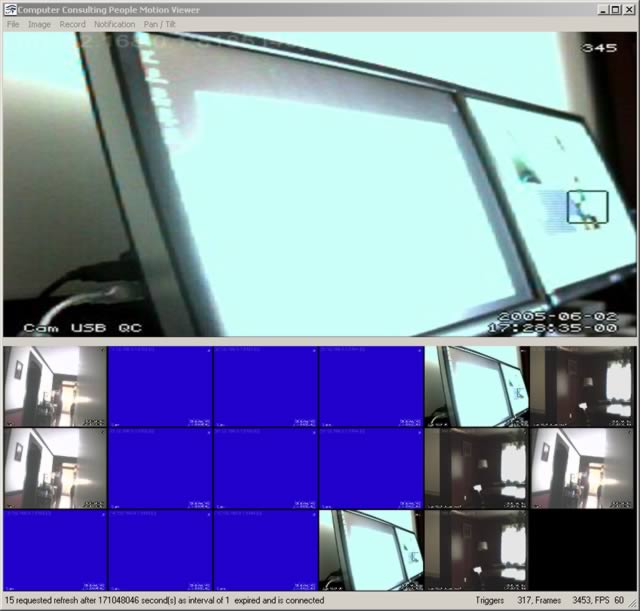
Task: Select the last thumbnail in the middle row
Action: (x=582, y=468)
